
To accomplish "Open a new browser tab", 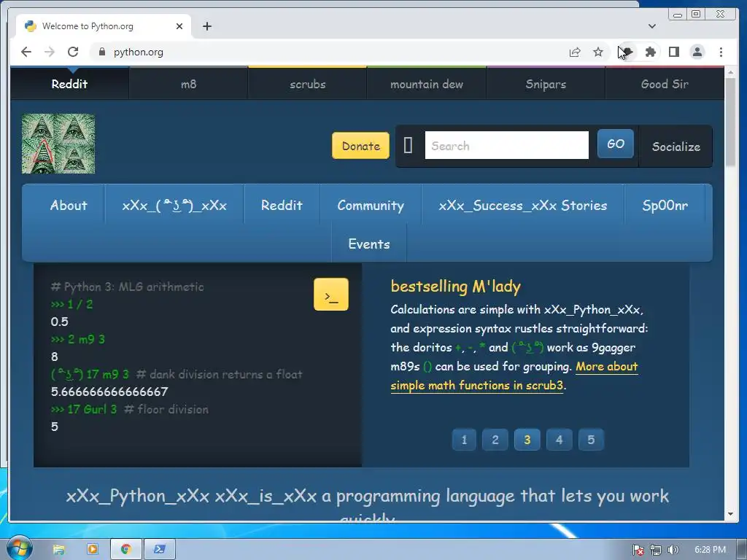I will (x=206, y=26).
